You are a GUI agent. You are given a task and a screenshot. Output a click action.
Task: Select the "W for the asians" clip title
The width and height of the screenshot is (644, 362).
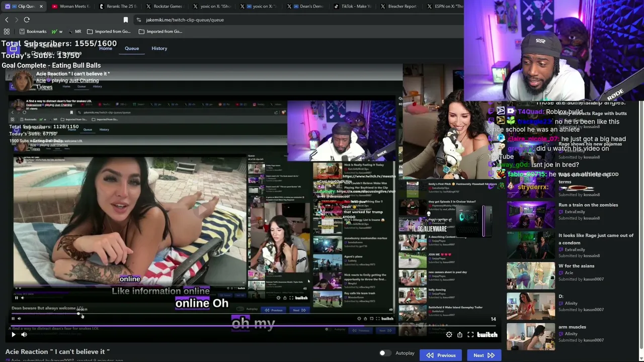(576, 266)
